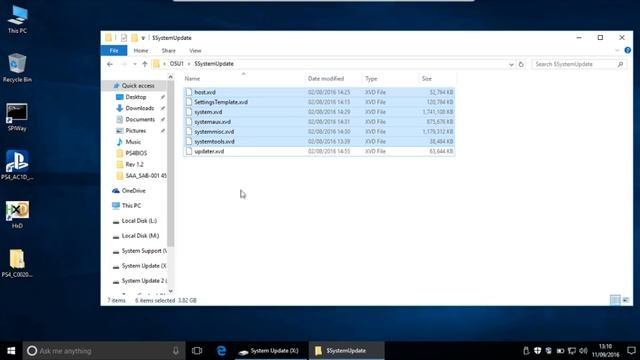Click the Up one level arrow
Viewport: 640px width, 360px height.
point(144,64)
